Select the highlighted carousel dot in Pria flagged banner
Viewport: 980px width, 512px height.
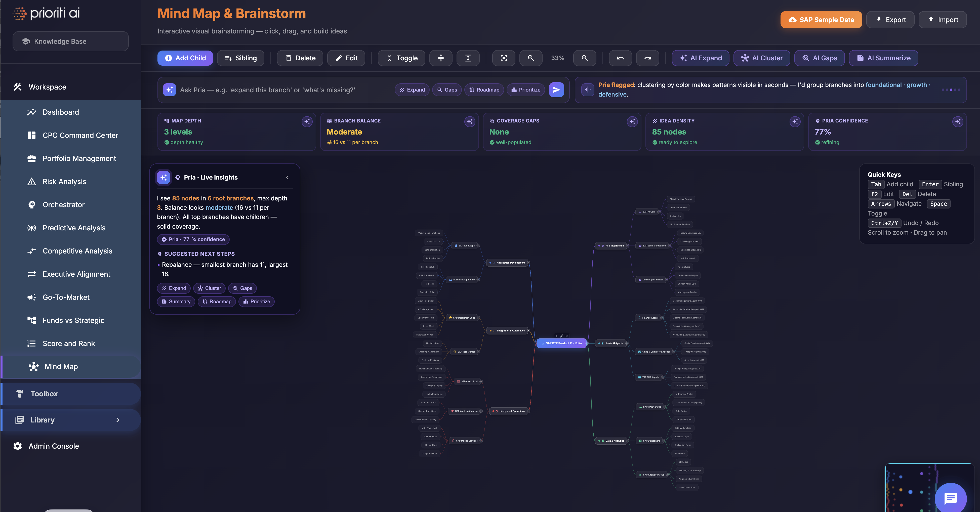(x=951, y=90)
